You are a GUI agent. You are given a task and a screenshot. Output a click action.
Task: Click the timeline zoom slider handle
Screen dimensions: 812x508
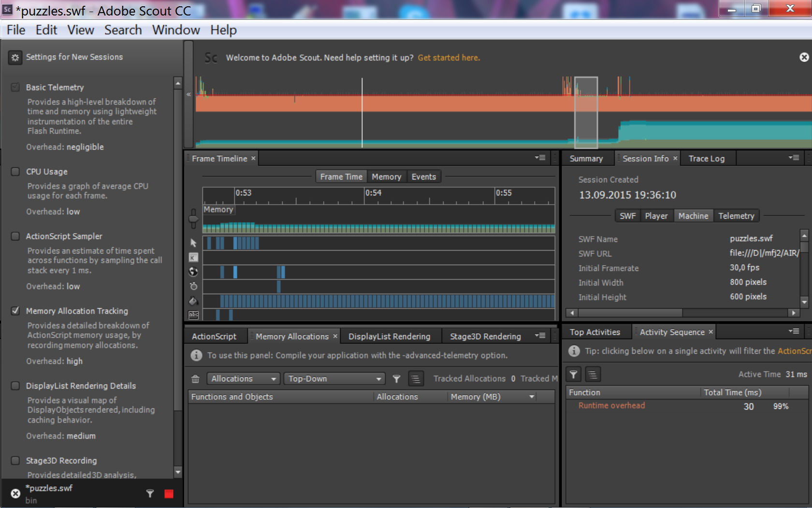(x=193, y=219)
